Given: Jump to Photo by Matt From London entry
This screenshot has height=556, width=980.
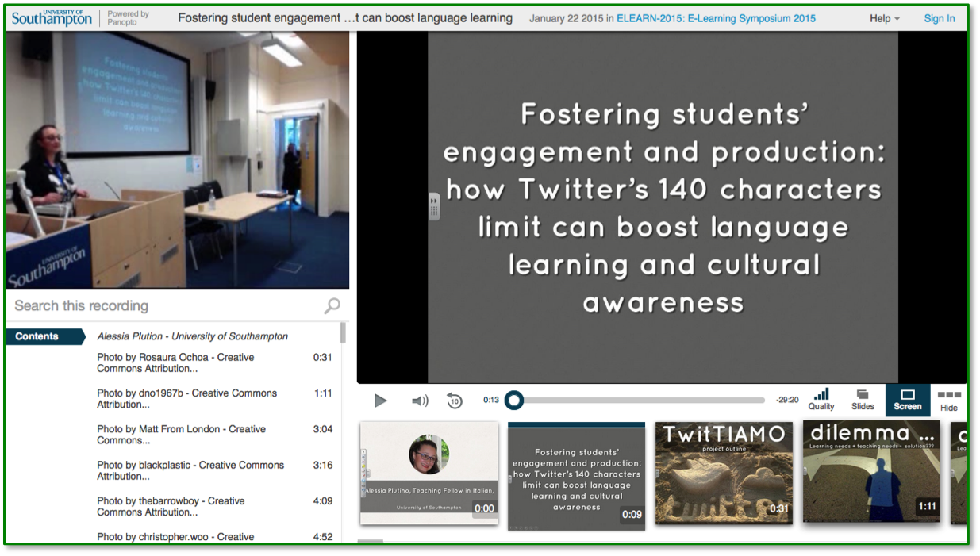Looking at the screenshot, I should [x=214, y=435].
